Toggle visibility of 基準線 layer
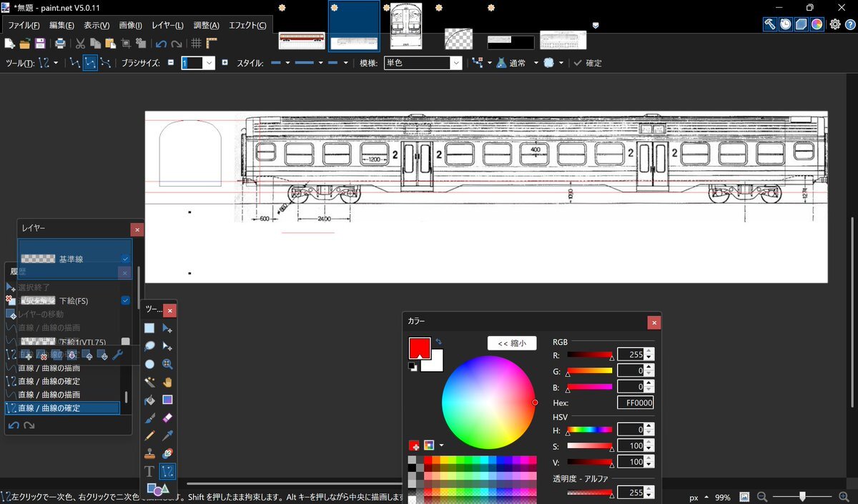 point(125,259)
